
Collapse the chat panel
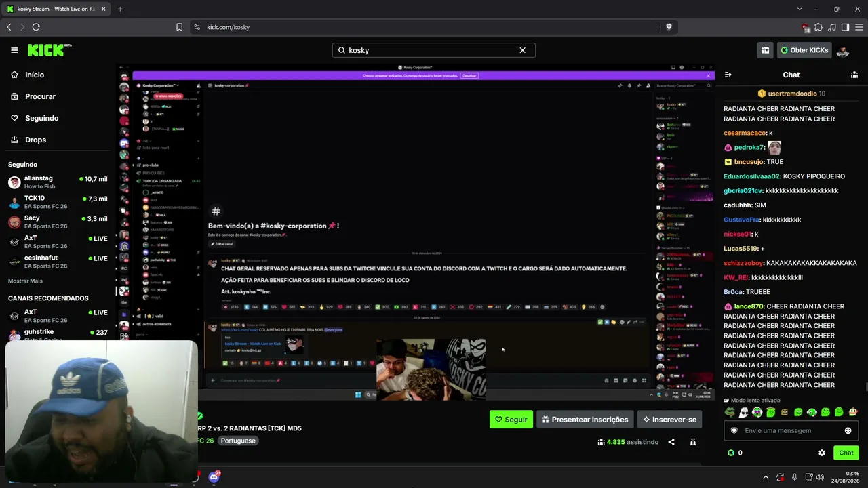(728, 75)
